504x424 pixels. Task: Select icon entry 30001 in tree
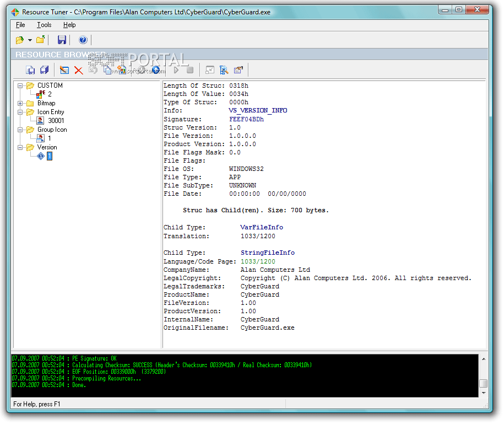56,121
